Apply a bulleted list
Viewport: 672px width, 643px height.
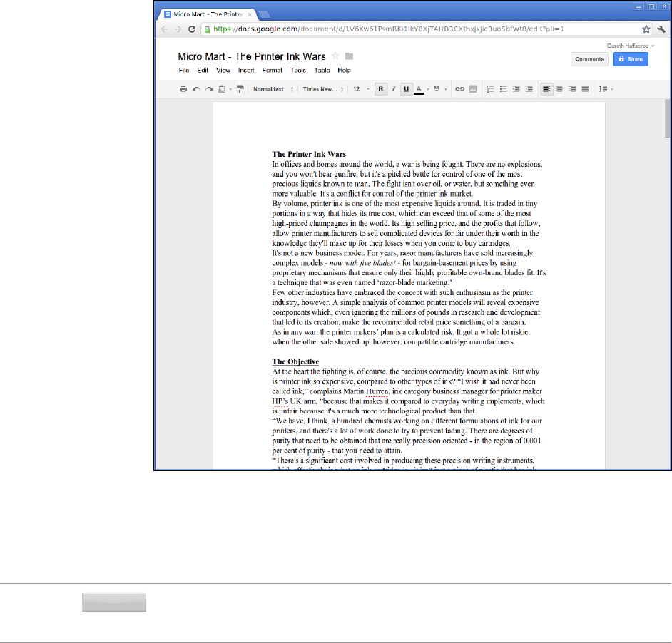coord(504,89)
